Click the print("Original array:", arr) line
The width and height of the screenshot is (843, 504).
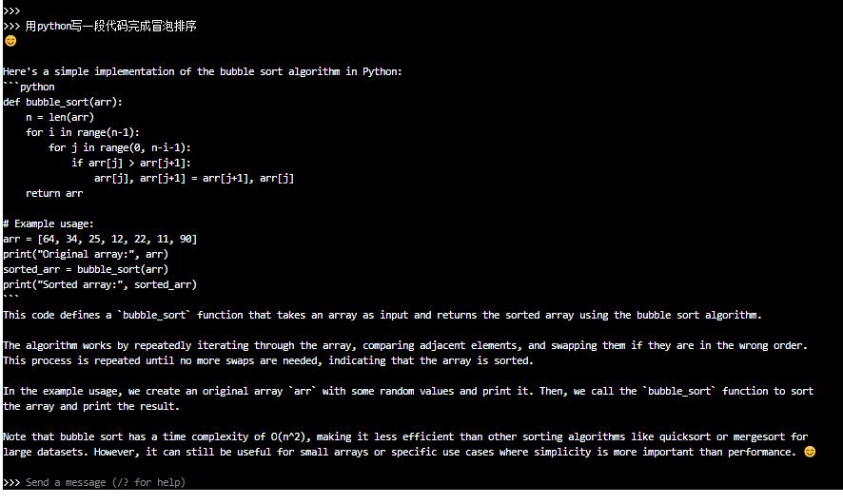coord(86,254)
